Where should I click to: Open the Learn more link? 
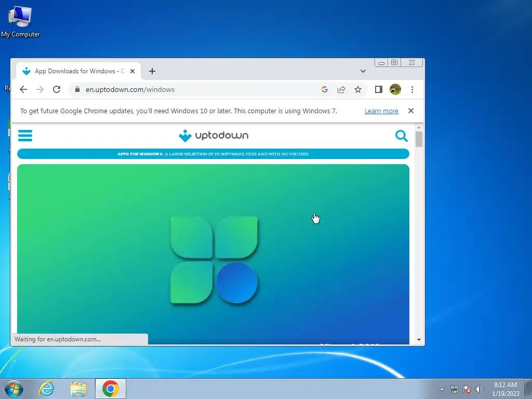[381, 111]
